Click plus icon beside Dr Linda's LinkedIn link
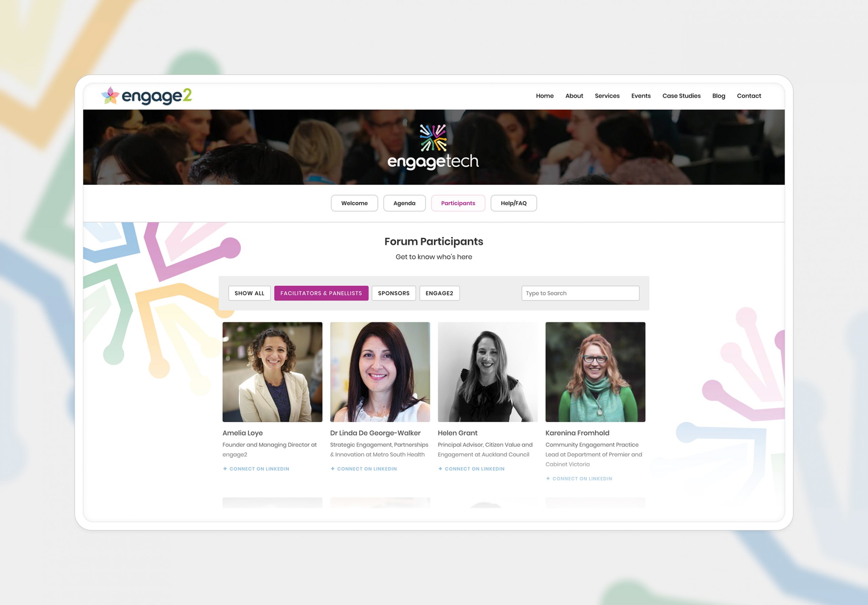This screenshot has width=868, height=605. tap(333, 469)
